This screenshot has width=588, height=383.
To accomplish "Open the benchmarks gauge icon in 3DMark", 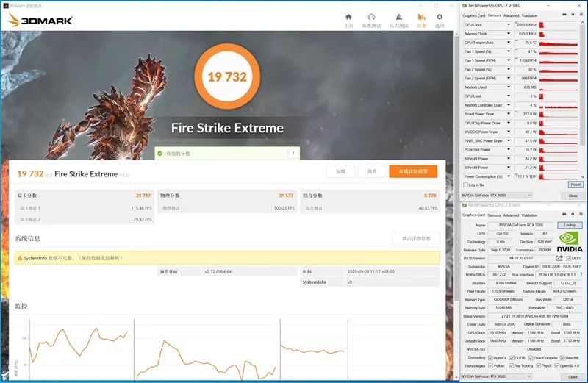I will point(371,17).
